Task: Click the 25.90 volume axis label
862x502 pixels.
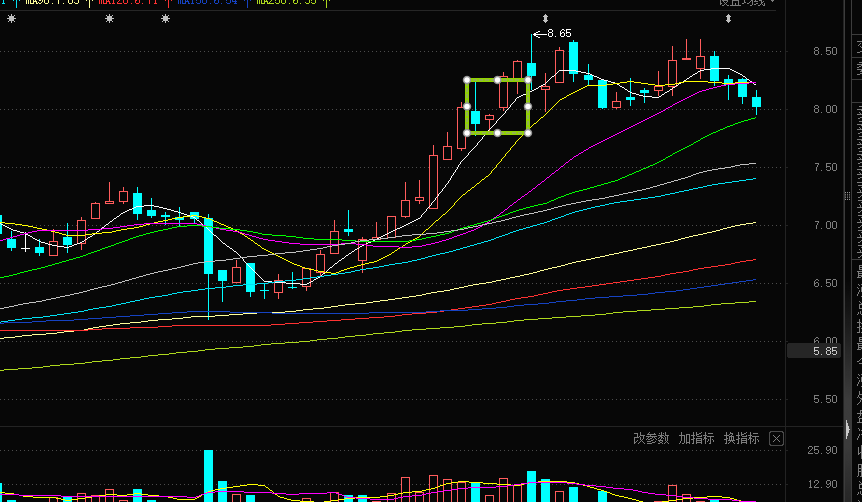Action: [x=822, y=450]
